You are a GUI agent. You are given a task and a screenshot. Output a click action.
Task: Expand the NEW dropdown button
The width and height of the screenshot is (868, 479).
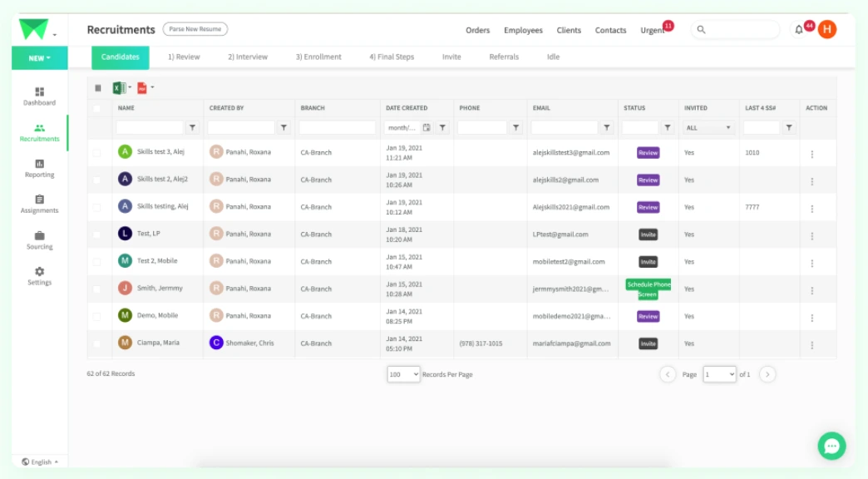click(x=39, y=57)
